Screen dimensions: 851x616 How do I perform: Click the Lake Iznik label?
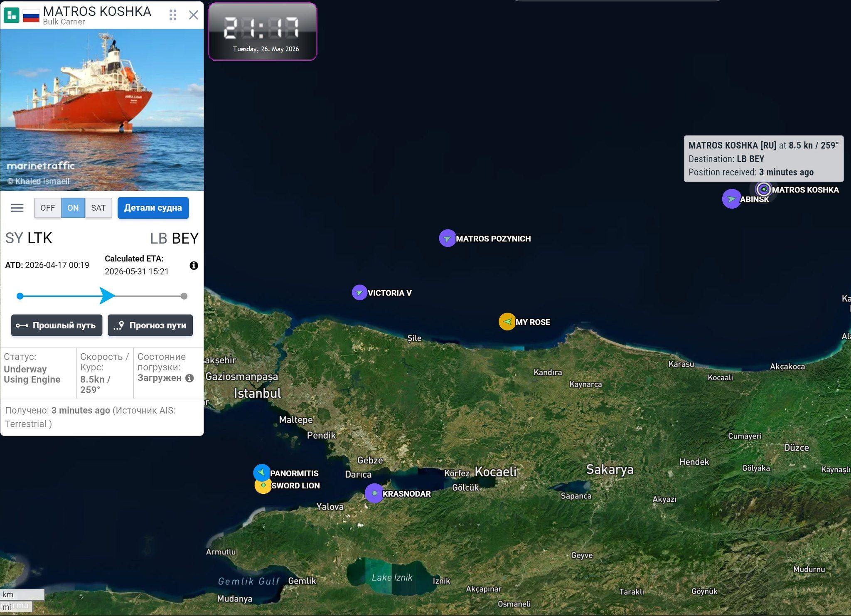coord(392,577)
